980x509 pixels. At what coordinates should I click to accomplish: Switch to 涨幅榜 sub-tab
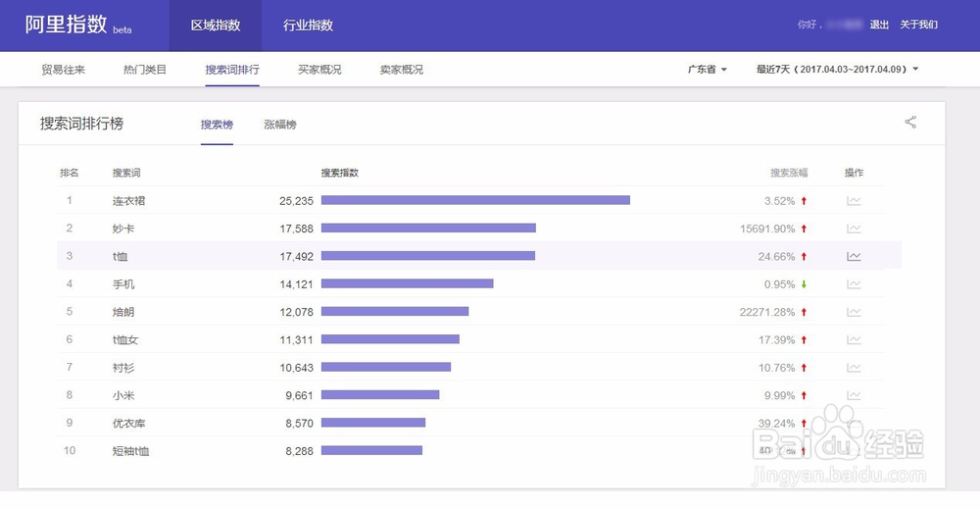click(x=280, y=125)
